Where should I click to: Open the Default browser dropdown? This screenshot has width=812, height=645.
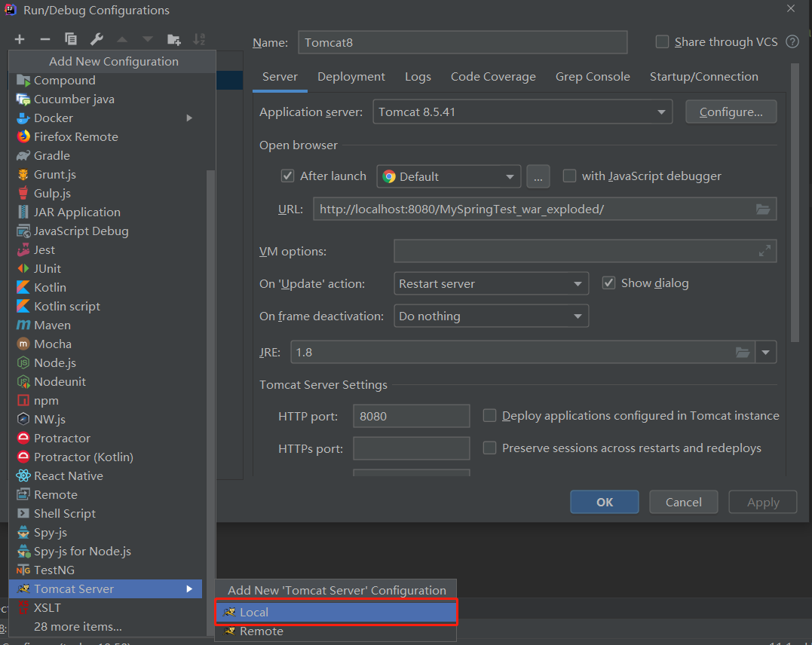pyautogui.click(x=449, y=176)
